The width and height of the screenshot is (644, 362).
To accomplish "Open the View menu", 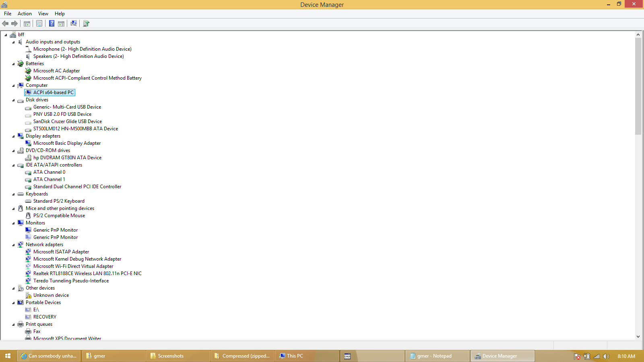I will coord(43,14).
